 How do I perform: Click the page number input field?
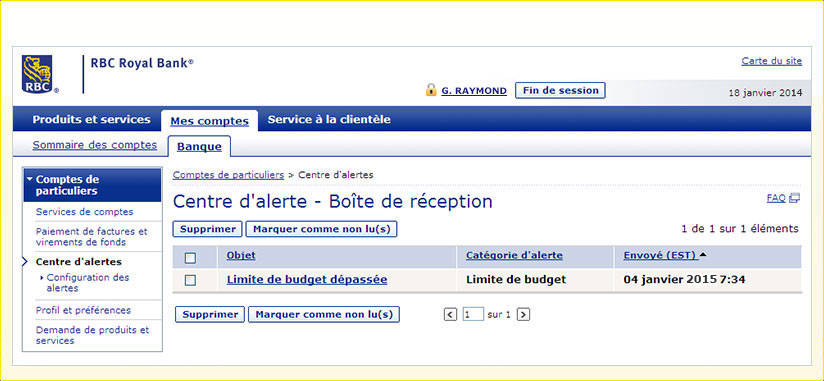tap(473, 315)
